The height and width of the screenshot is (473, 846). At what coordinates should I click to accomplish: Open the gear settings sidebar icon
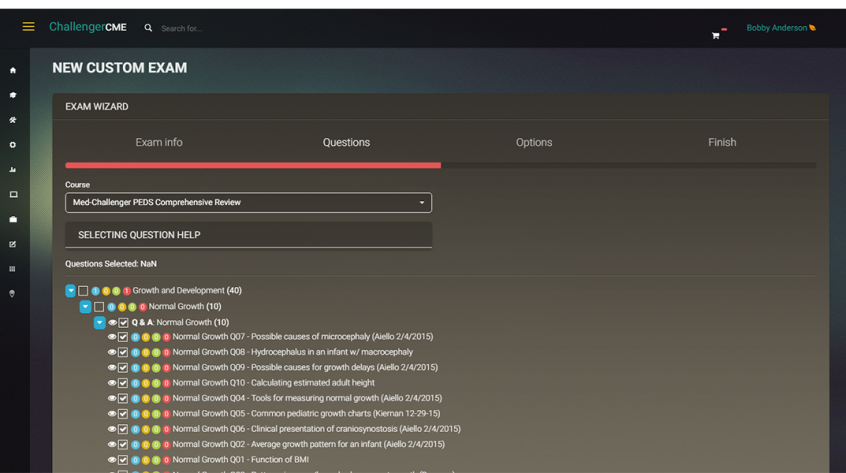click(x=13, y=145)
